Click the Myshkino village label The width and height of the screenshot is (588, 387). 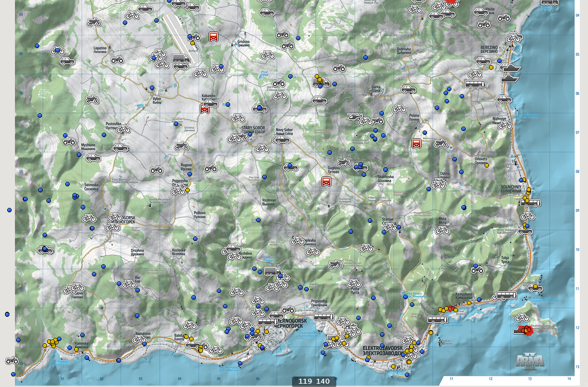(x=88, y=147)
